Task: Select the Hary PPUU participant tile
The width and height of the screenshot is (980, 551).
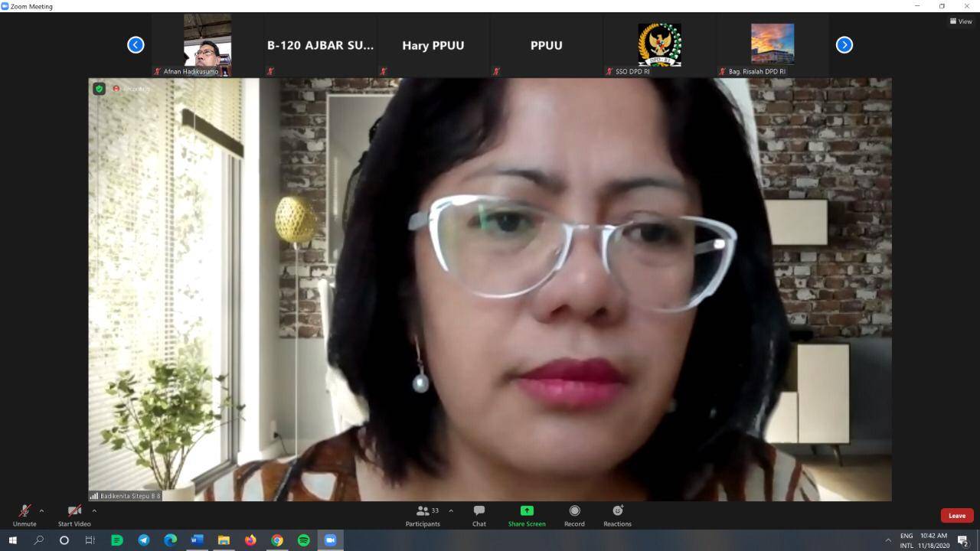Action: 433,45
